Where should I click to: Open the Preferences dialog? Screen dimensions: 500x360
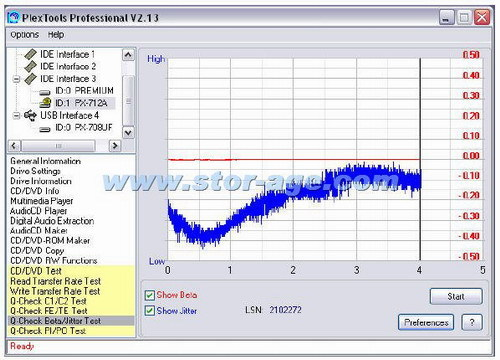(426, 322)
